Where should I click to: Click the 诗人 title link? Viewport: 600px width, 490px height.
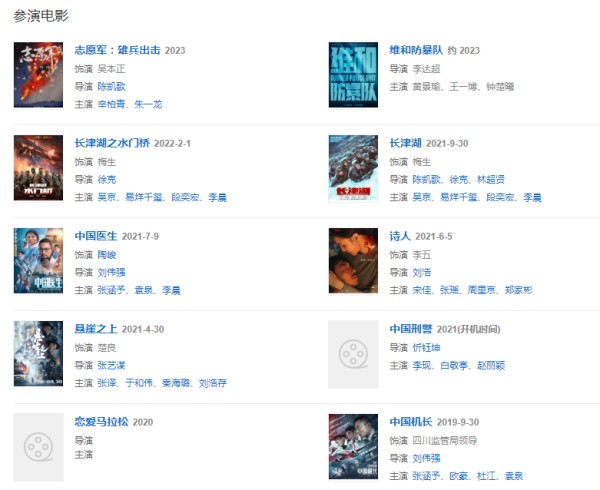[400, 236]
